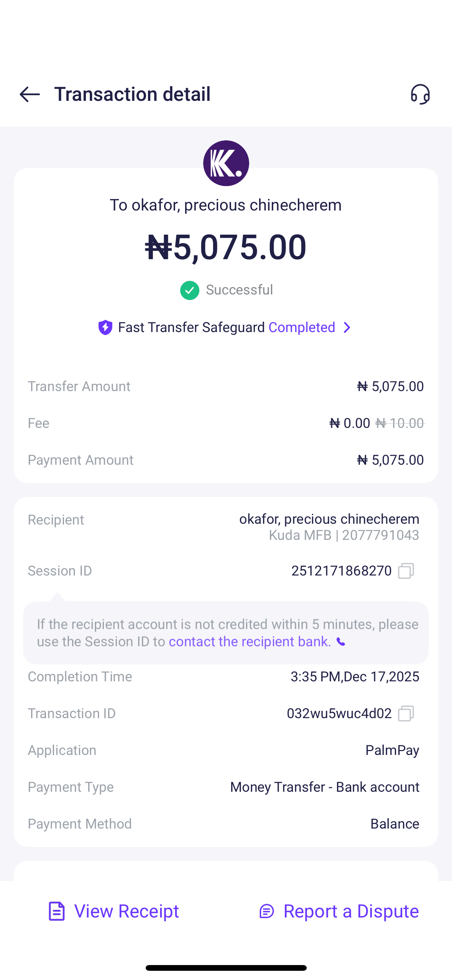This screenshot has height=980, width=452.
Task: Tap the Fast Transfer Safeguard shield icon
Action: (105, 327)
